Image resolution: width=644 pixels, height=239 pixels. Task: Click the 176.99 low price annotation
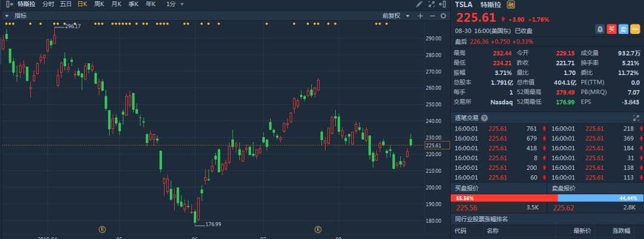point(213,224)
